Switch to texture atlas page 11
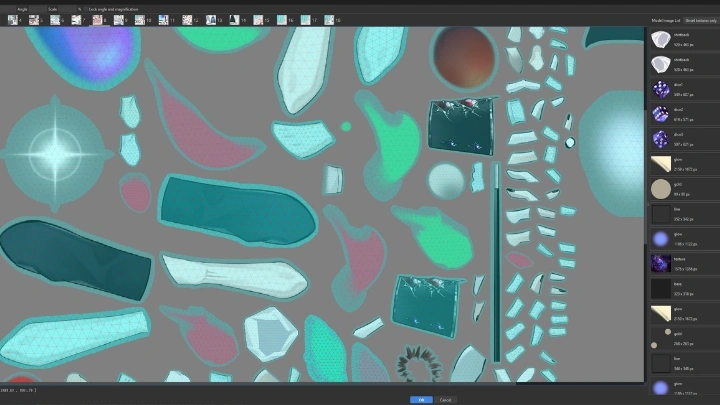This screenshot has height=405, width=720. click(x=165, y=20)
